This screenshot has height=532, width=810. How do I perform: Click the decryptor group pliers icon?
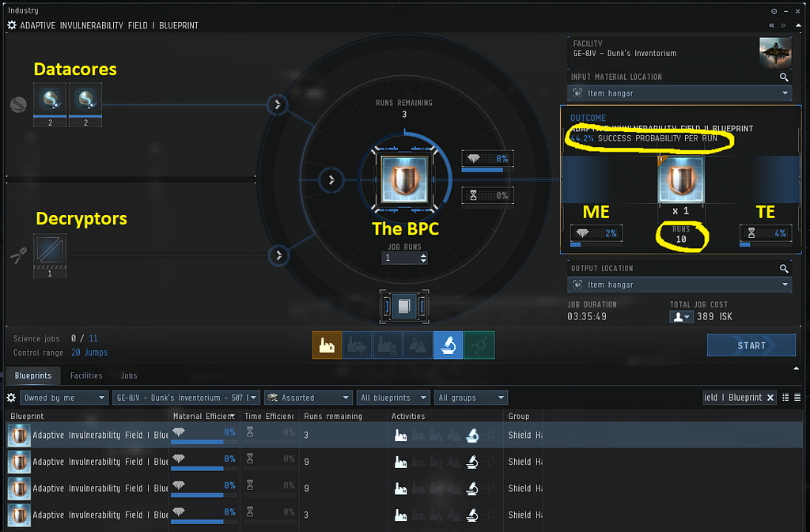click(x=19, y=255)
